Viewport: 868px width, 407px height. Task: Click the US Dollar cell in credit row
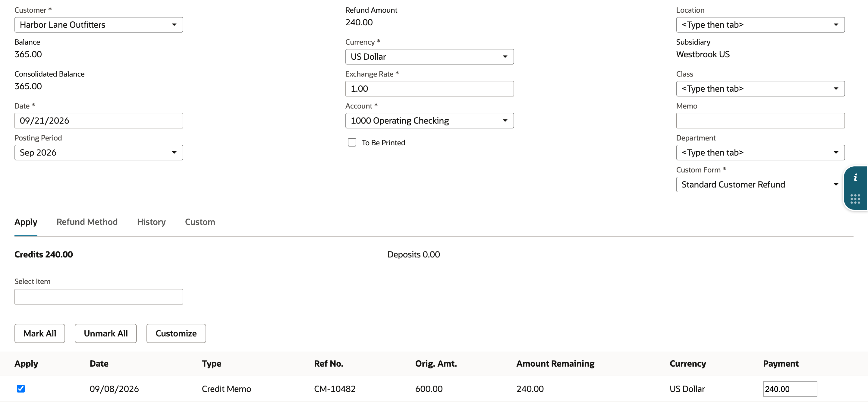pos(687,389)
